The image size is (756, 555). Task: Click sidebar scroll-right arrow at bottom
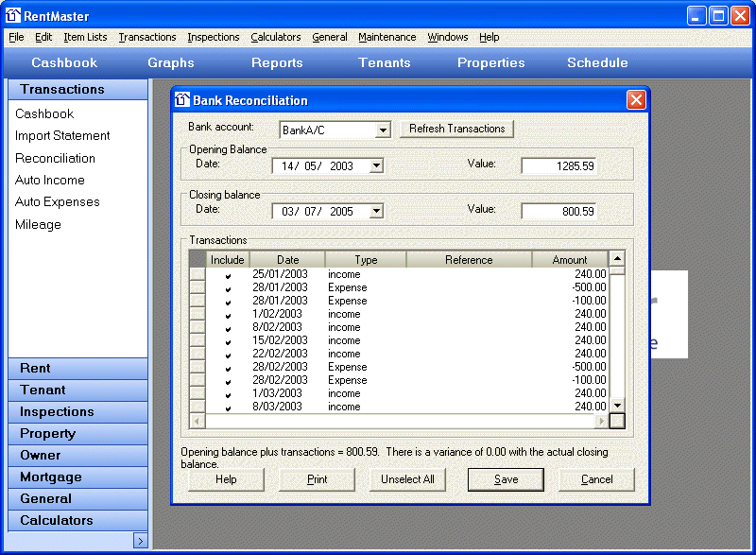[140, 541]
